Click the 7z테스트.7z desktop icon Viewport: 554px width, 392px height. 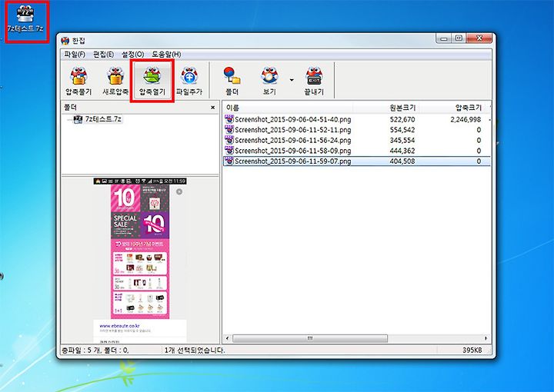[26, 20]
